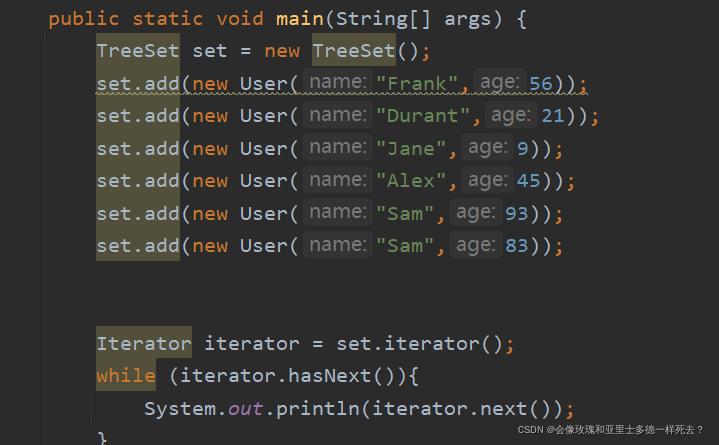
Task: Click "User" on the Jane line
Action: [x=263, y=149]
